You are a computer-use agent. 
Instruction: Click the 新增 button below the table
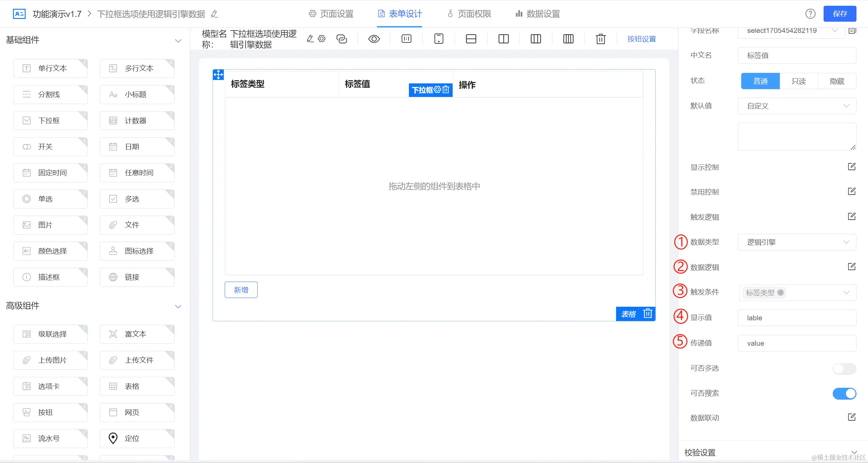click(x=241, y=290)
